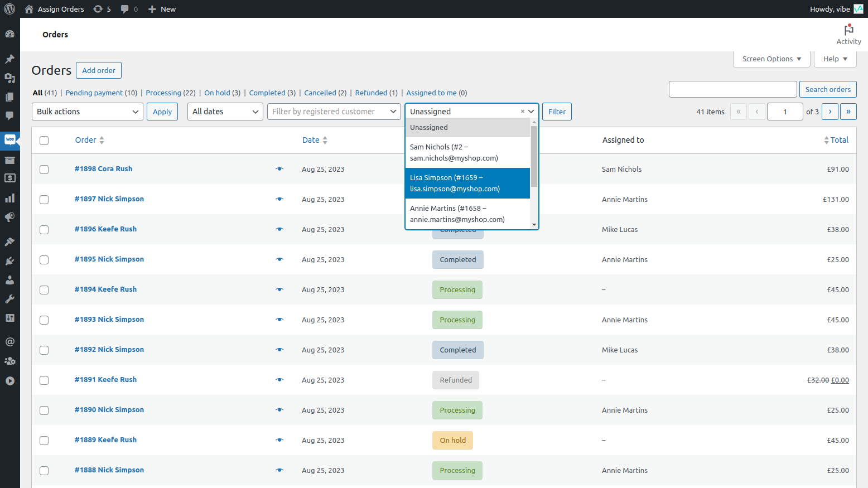
Task: Click the Add order button
Action: pos(98,70)
